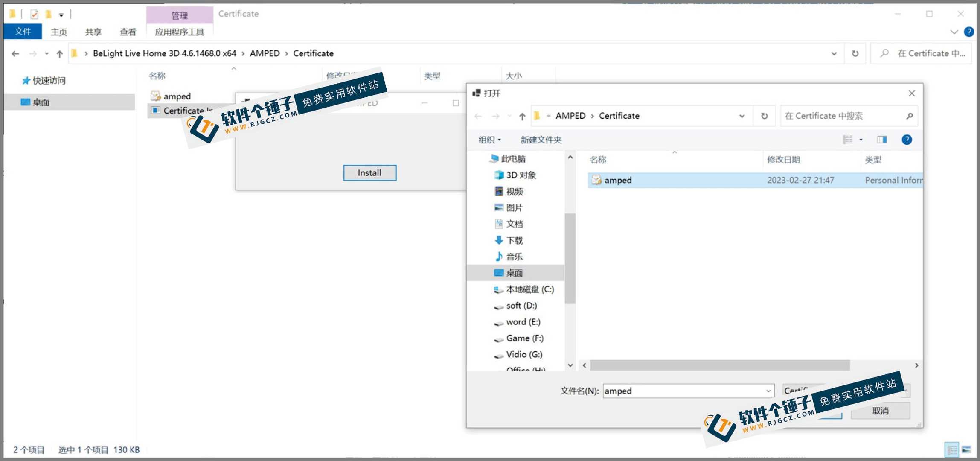
Task: Select 视频 folder in Open dialog
Action: point(509,192)
